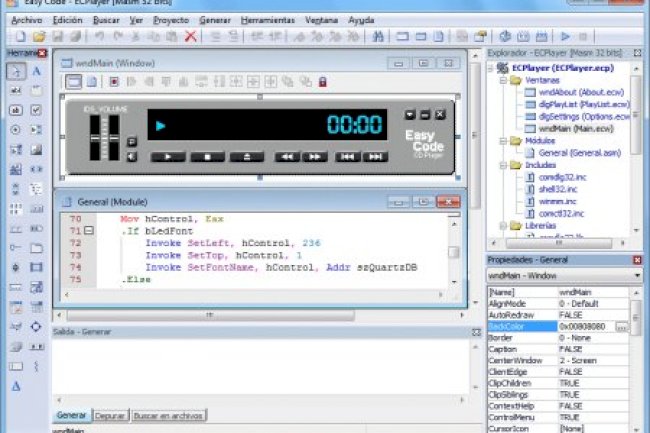Click the red padlock lock-controls icon
Viewport: 650px width, 433px height.
pyautogui.click(x=114, y=81)
